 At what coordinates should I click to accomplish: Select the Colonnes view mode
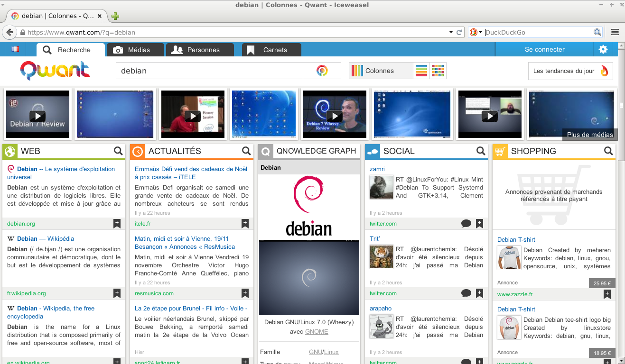[381, 71]
